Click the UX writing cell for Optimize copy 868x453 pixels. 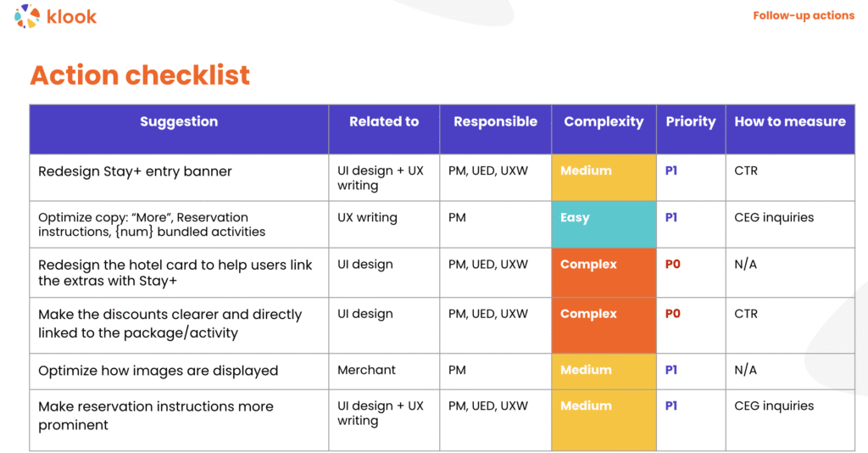click(367, 218)
